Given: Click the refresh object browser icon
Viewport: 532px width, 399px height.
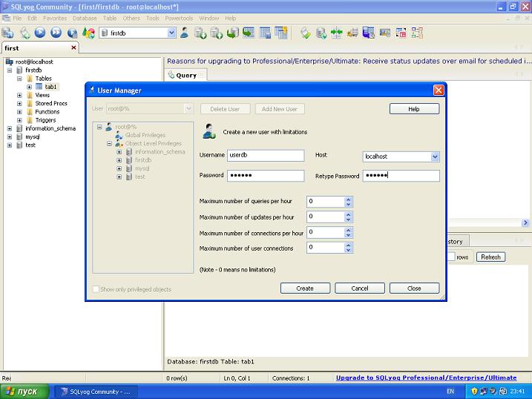Looking at the screenshot, I should click(x=88, y=33).
